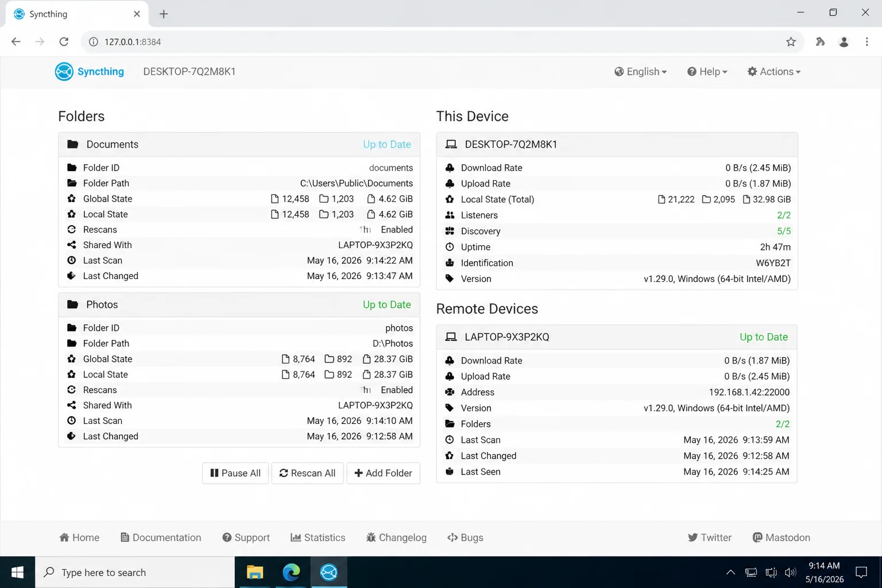Open the Changelog footer link

click(396, 537)
